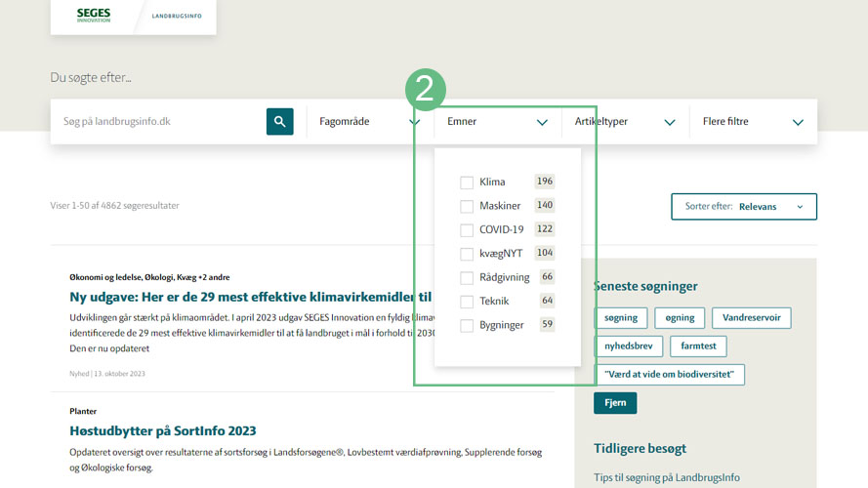Enable the COVID-19 checkbox
This screenshot has height=488, width=868.
467,230
